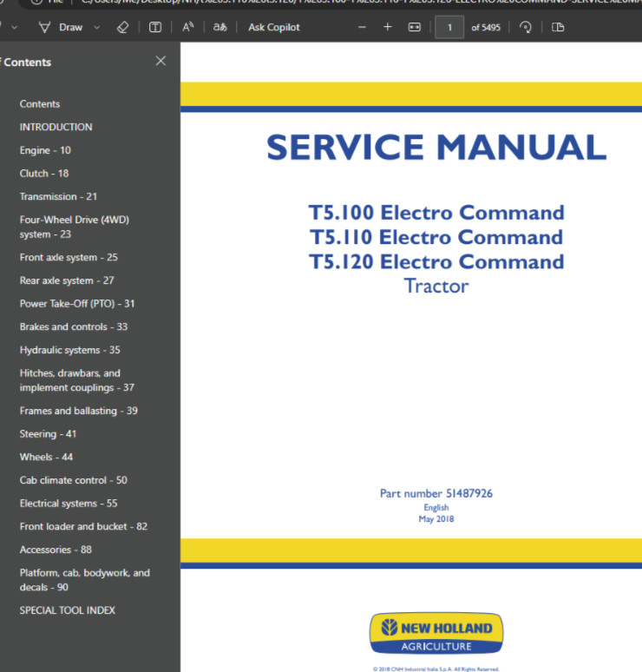The image size is (642, 672).
Task: Go to Transmission - 21
Action: 58,197
